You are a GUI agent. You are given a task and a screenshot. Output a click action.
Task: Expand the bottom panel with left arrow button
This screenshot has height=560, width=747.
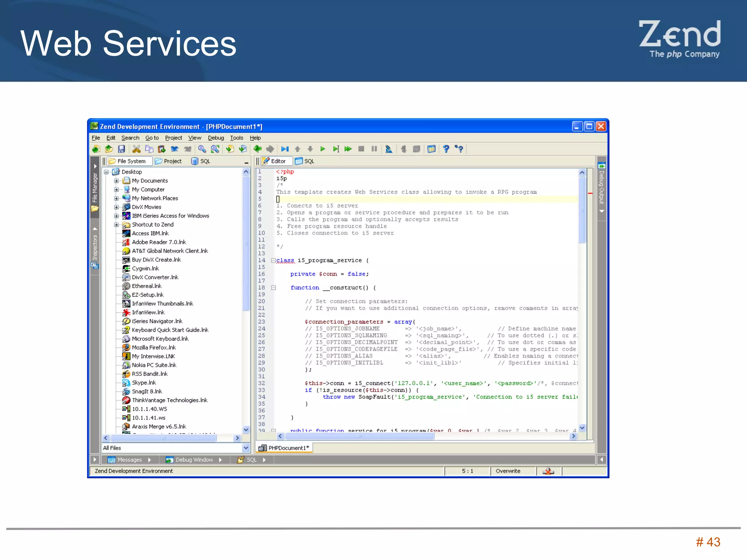pos(601,459)
